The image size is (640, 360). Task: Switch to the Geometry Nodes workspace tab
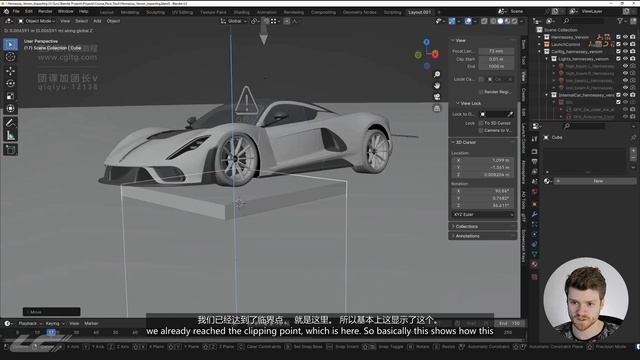(x=359, y=12)
